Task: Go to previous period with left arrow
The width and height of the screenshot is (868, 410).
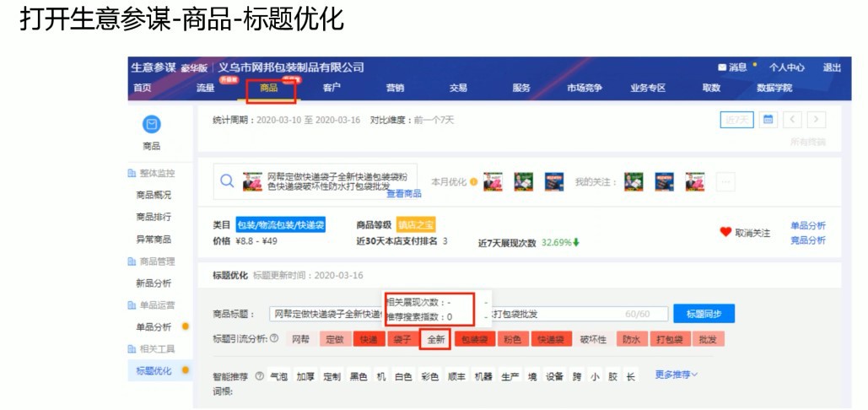Action: click(794, 120)
